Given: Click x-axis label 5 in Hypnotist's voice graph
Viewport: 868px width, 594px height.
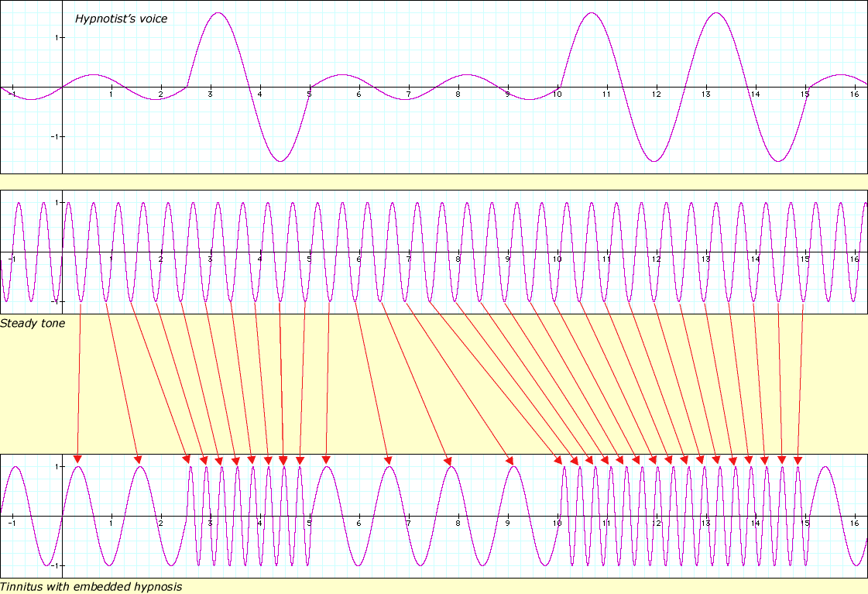Looking at the screenshot, I should pos(309,94).
